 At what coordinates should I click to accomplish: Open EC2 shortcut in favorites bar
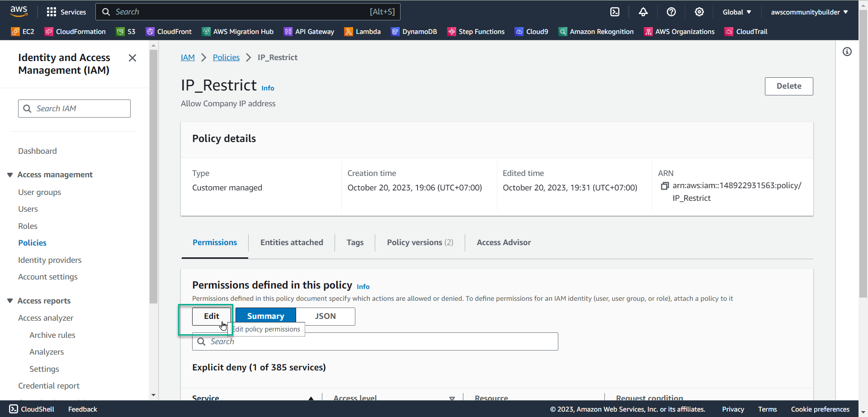tap(23, 32)
